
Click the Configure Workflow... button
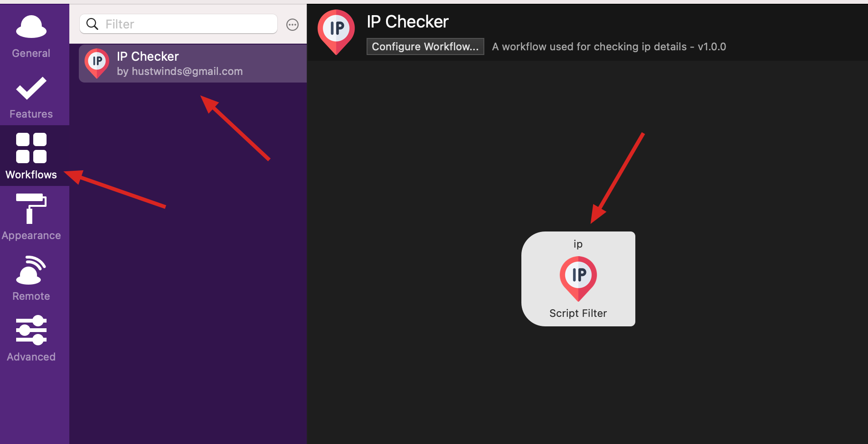[425, 46]
